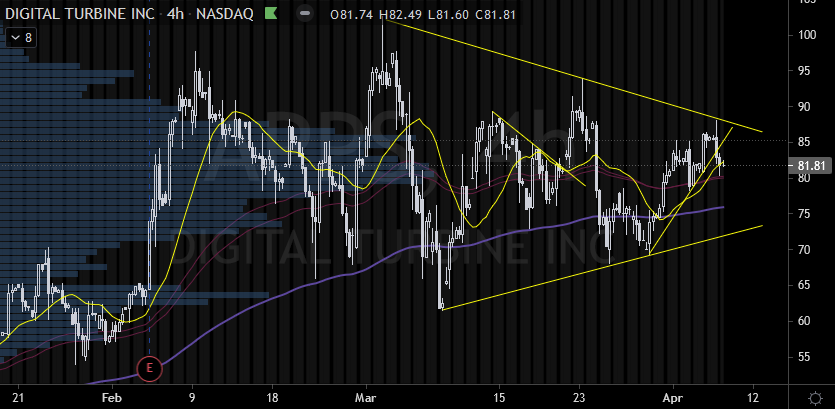Click the low value L81.60
Viewport: 835px width, 409px height.
coord(448,15)
